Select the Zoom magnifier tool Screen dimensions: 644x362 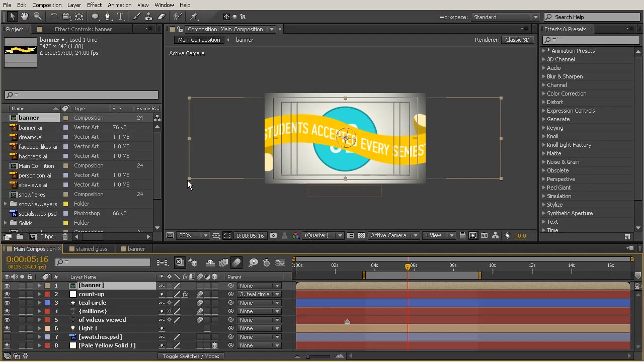pyautogui.click(x=37, y=17)
